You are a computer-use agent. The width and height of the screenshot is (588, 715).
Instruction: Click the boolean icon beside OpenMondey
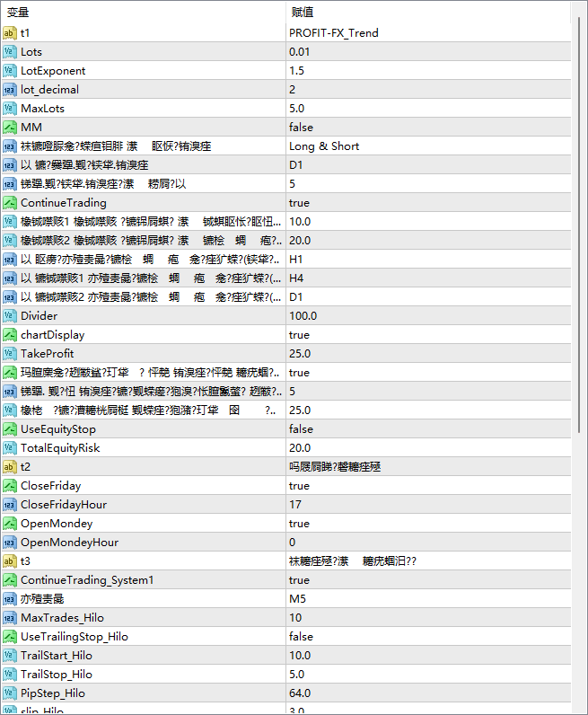(x=10, y=523)
